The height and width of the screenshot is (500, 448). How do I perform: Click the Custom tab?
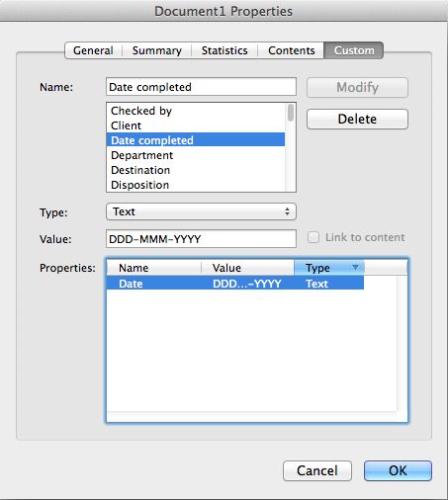(354, 50)
